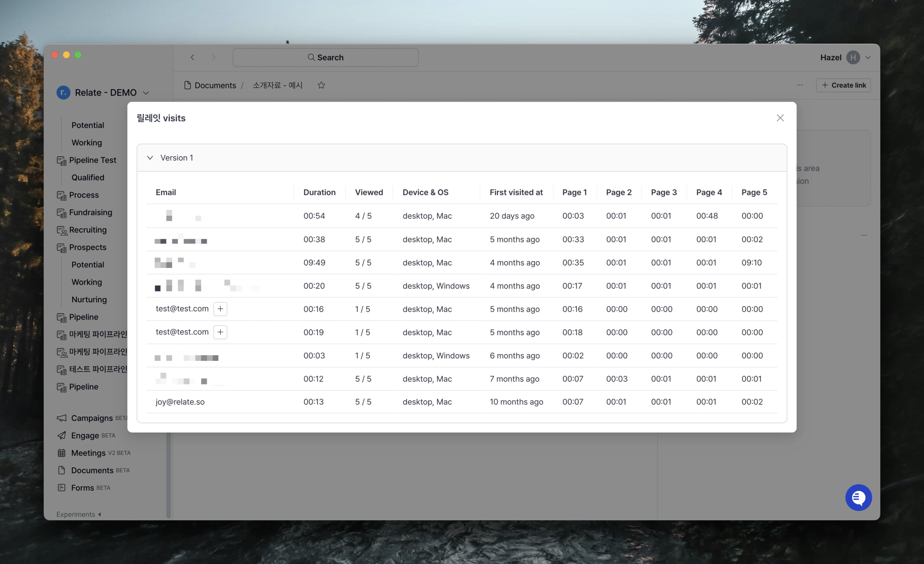Open Meetings calendar icon in sidebar
Viewport: 924px width, 564px height.
point(62,453)
